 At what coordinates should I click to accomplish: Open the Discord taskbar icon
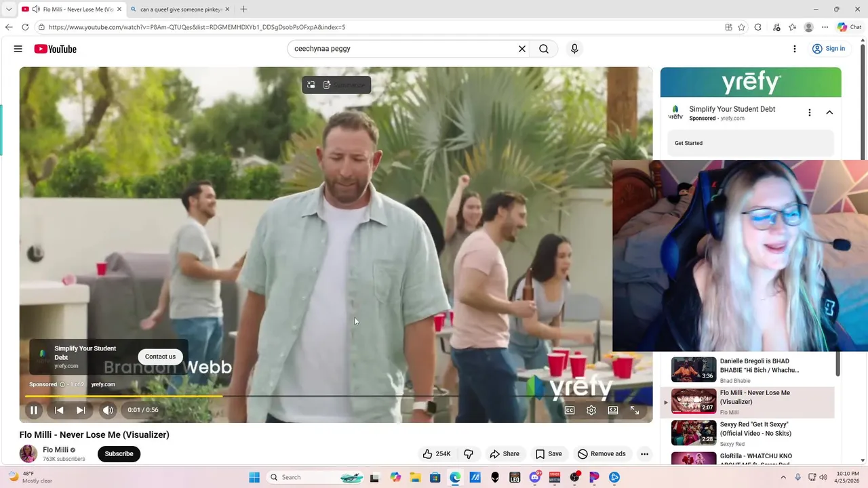535,477
